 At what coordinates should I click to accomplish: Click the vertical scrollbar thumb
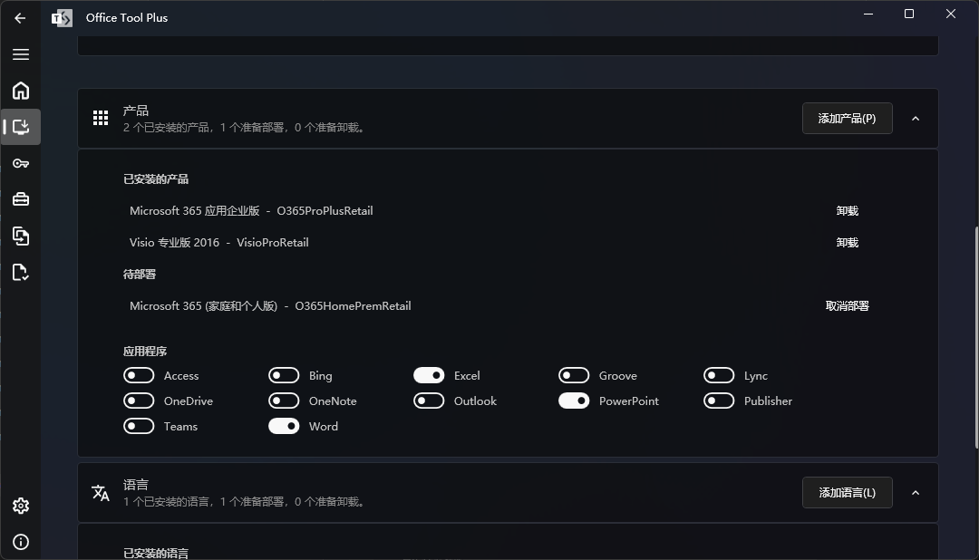[x=976, y=337]
